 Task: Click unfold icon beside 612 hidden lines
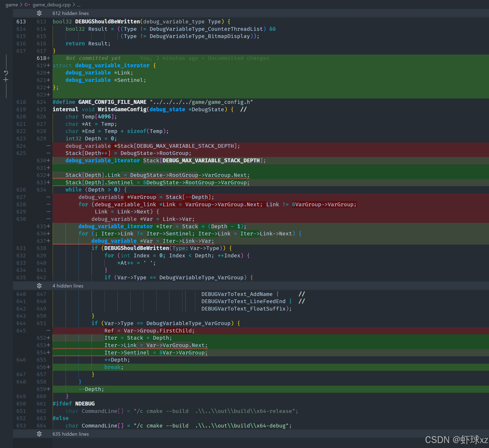pyautogui.click(x=39, y=13)
